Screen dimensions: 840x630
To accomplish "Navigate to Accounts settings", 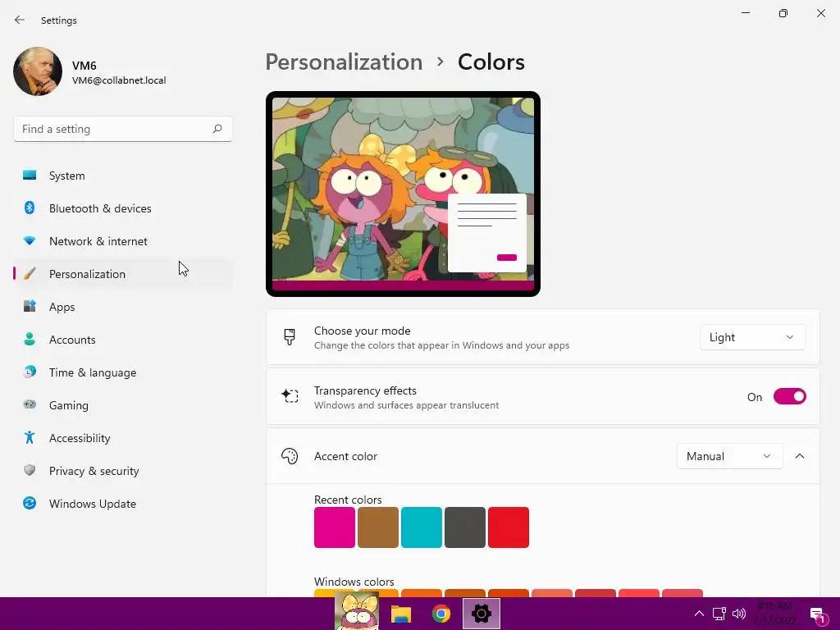I will tap(123, 340).
